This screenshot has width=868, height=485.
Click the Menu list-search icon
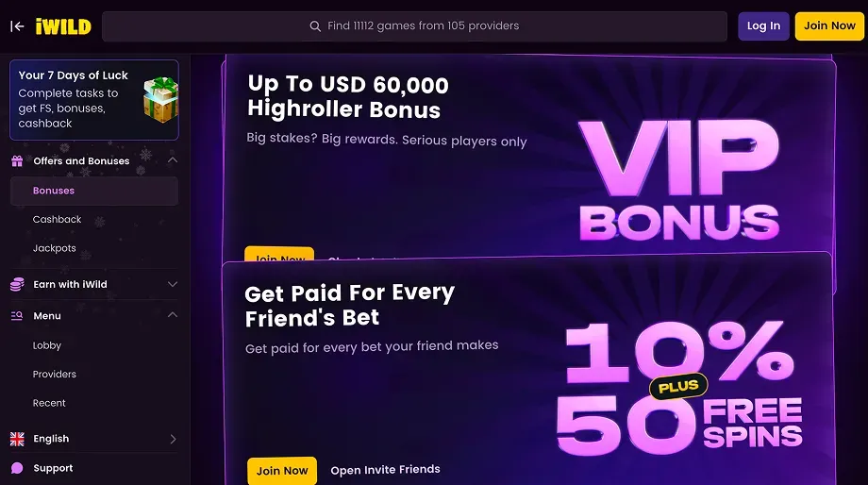point(17,315)
